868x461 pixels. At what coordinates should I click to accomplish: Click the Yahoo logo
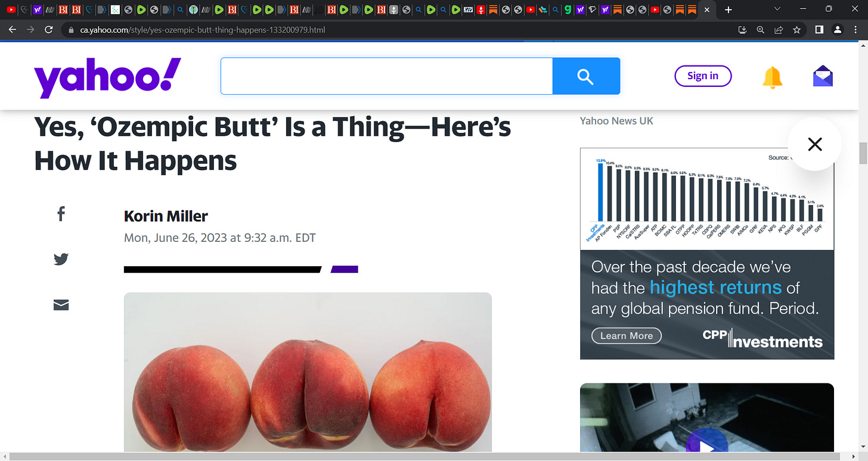point(107,77)
